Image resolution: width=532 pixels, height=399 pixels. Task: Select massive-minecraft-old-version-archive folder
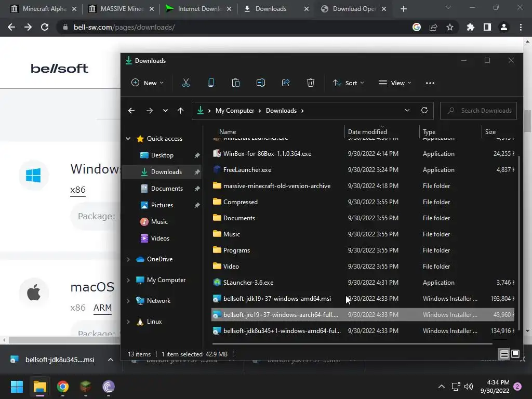362,186
